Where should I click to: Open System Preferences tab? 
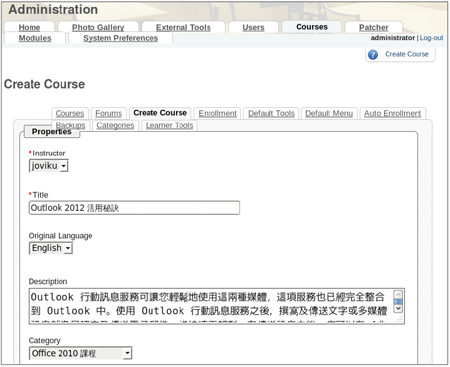[121, 38]
